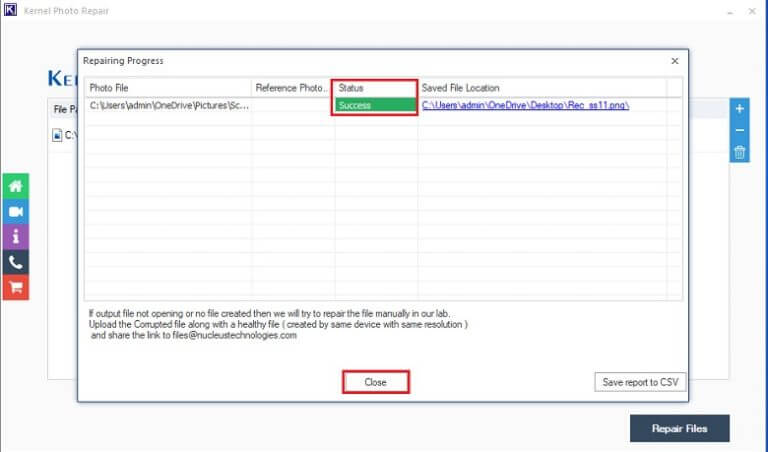The width and height of the screenshot is (768, 452).
Task: Click the Status column header
Action: point(375,88)
